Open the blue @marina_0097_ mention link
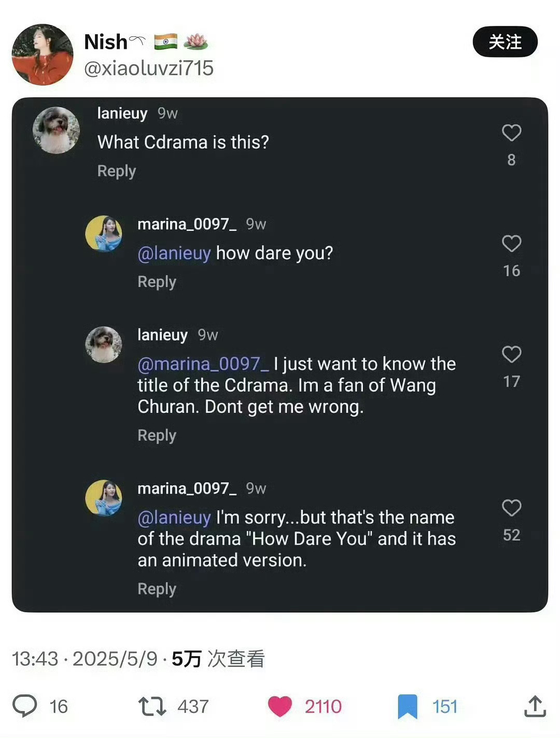The width and height of the screenshot is (560, 738). tap(203, 364)
